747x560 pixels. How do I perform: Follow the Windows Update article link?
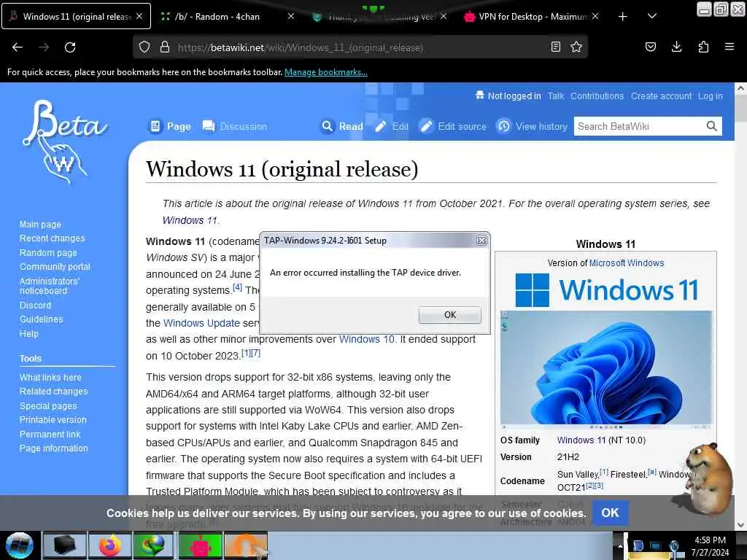pos(201,323)
